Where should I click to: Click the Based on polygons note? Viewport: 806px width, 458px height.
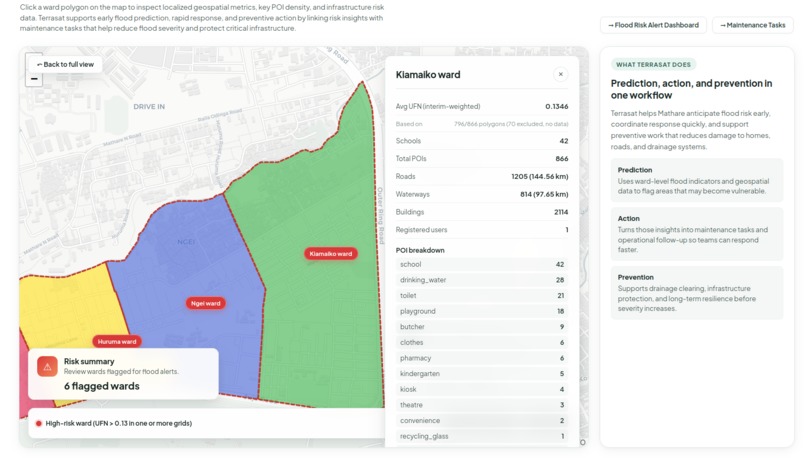pos(511,124)
